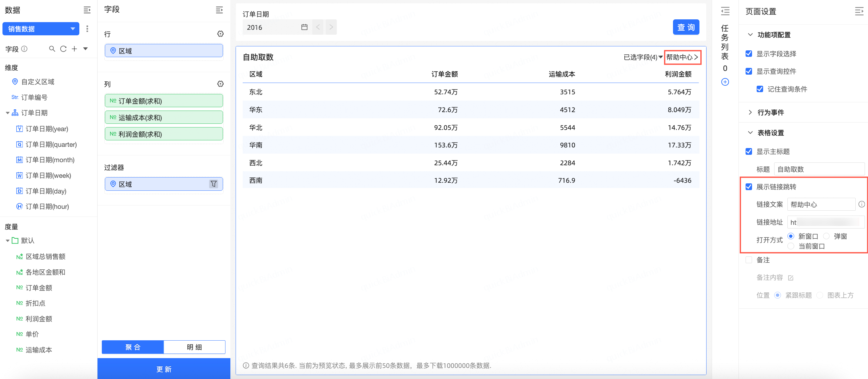Open the 已选字段(4) dropdown

click(x=643, y=57)
